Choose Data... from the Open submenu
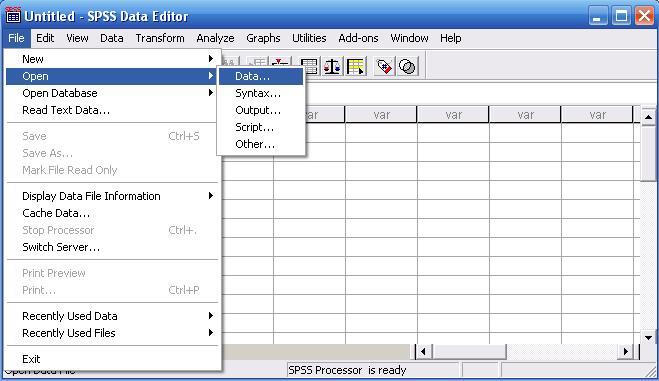659x381 pixels. (x=261, y=76)
